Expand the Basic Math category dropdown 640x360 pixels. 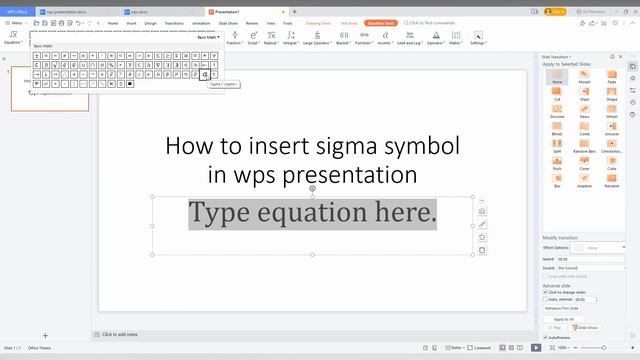point(208,37)
